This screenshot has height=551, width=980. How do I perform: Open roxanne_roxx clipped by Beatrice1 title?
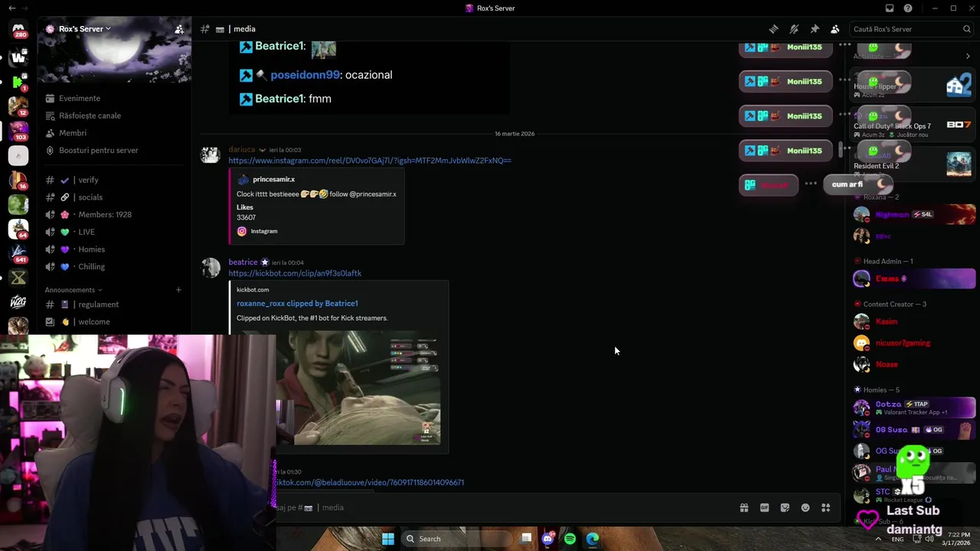click(297, 303)
